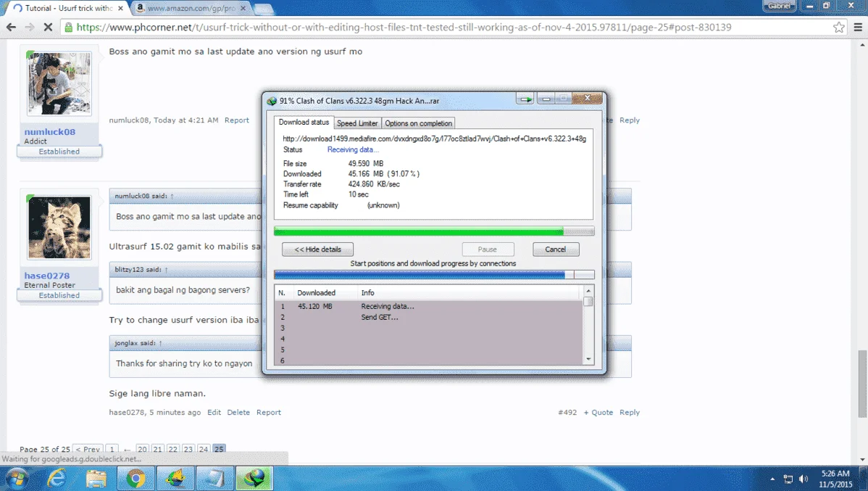
Task: Click the page scrollbar thumb
Action: [862, 384]
